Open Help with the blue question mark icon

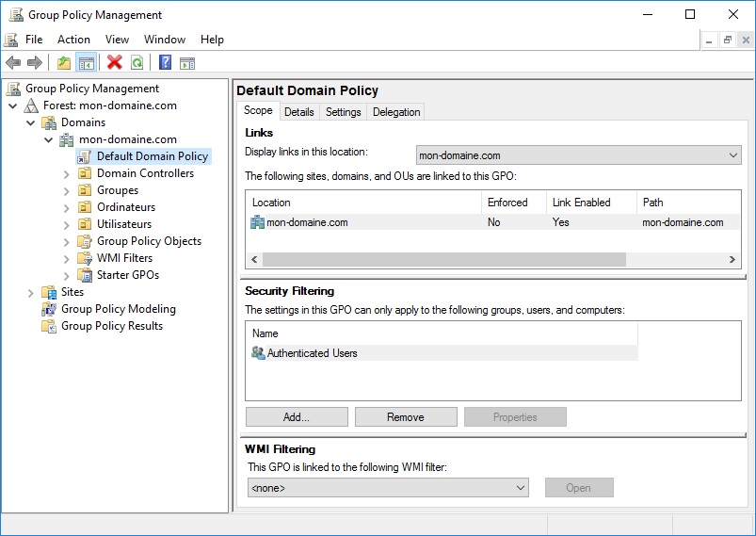click(x=165, y=63)
